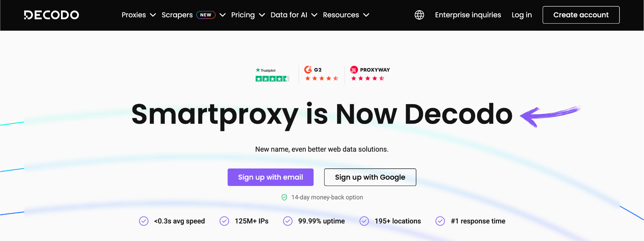Screen dimensions: 644x241
Task: Expand the Resources dropdown chevron
Action: coord(366,15)
